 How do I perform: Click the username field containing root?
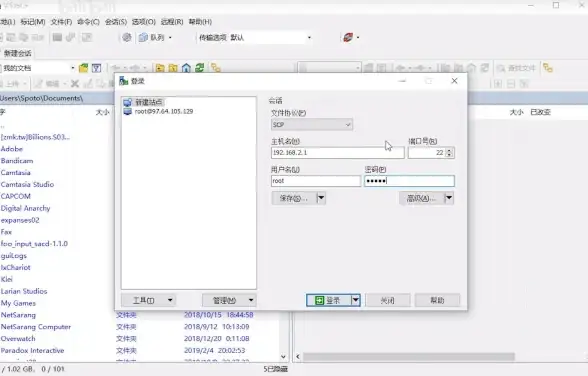[x=316, y=181]
